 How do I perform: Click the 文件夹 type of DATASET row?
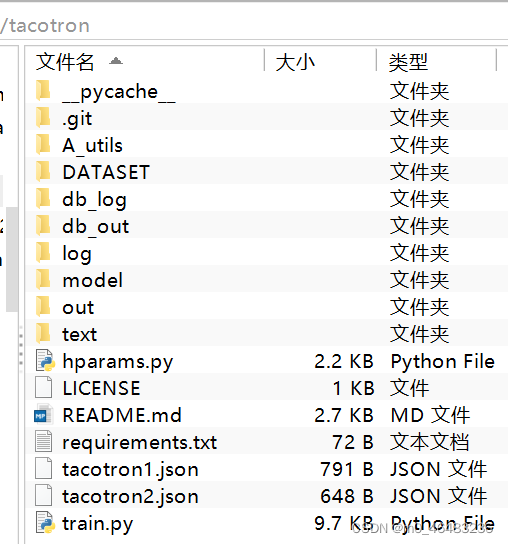pyautogui.click(x=420, y=172)
